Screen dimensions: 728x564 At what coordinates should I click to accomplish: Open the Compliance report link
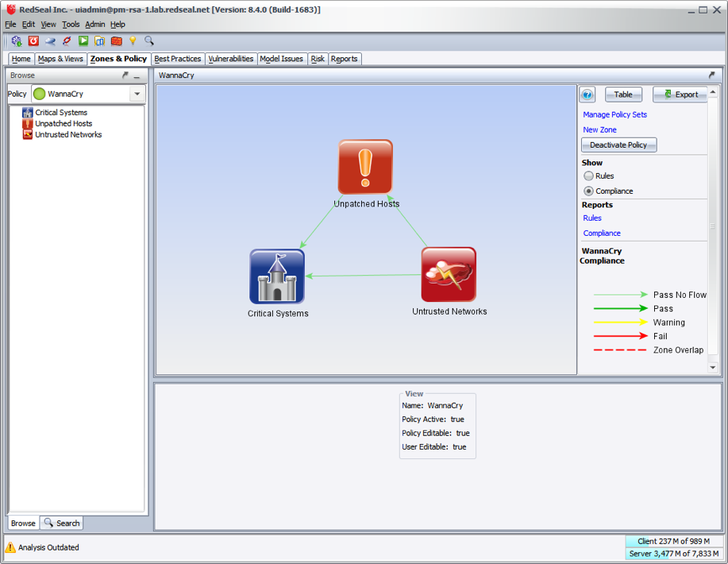click(602, 234)
